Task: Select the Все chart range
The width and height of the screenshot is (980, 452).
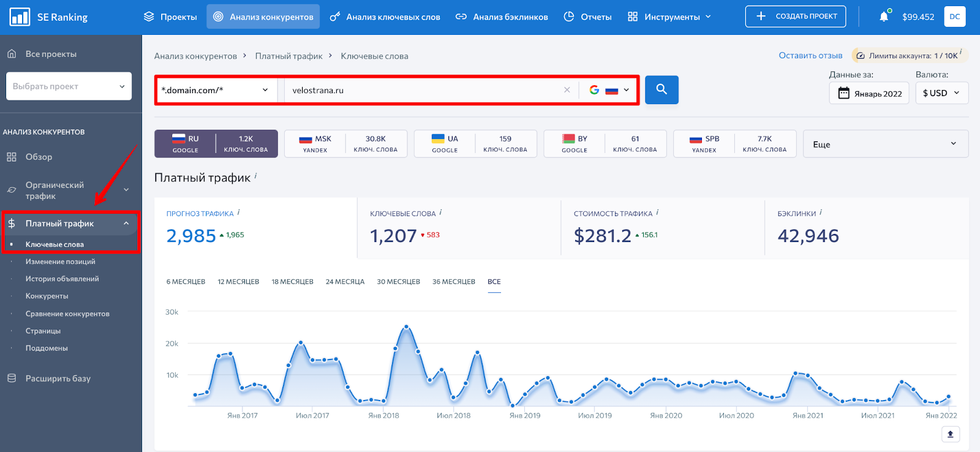Action: (494, 282)
